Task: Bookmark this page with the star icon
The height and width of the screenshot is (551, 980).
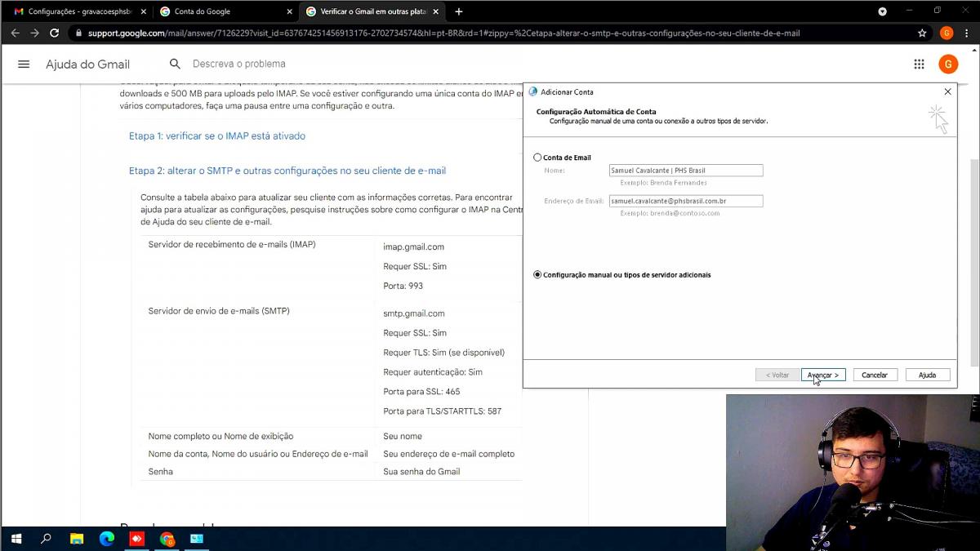Action: (922, 33)
